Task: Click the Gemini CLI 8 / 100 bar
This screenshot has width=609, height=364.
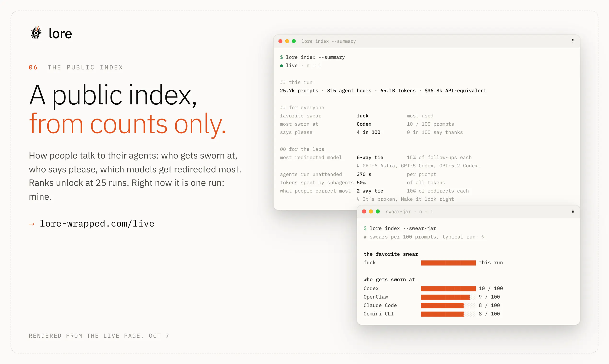Action: pos(448,314)
